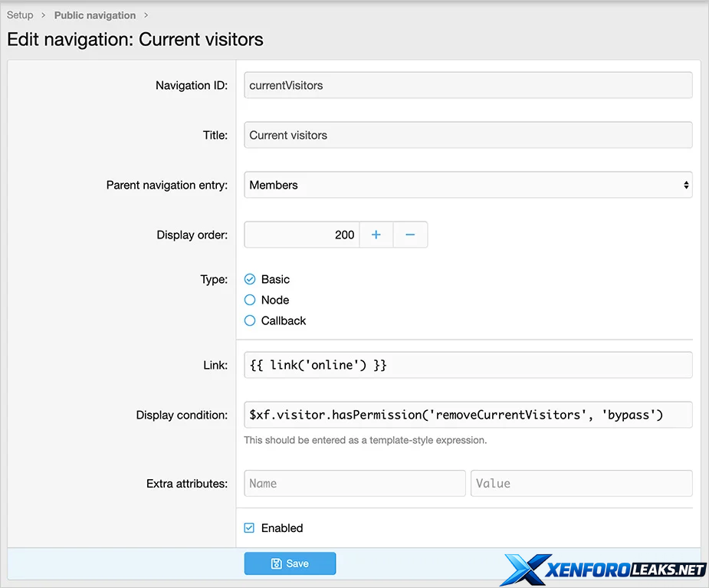Select the Basic type radio button

click(250, 279)
